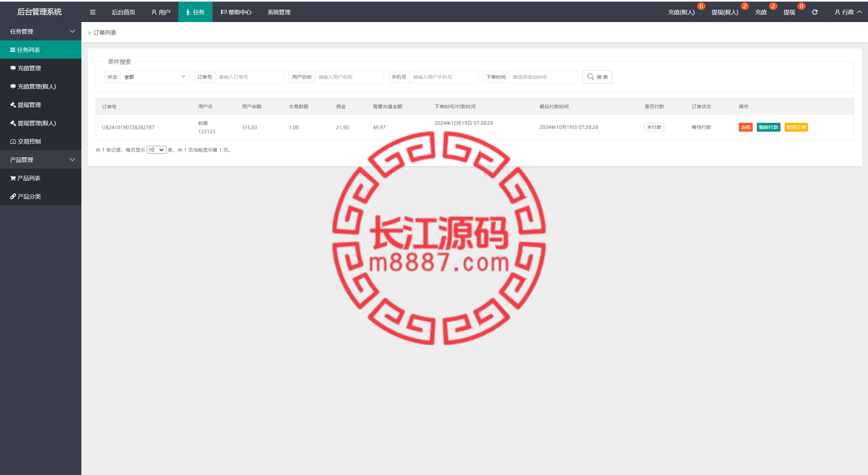Click the green 强制付款 button

768,127
